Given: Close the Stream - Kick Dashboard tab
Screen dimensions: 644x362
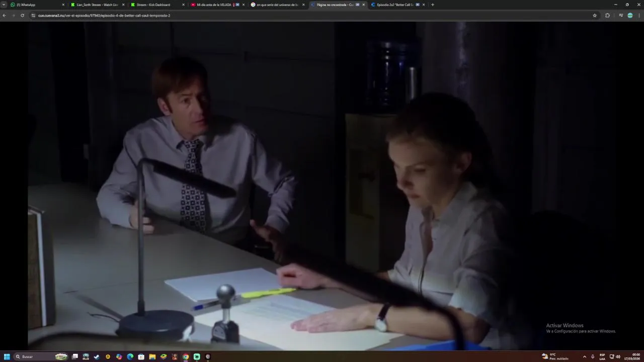Looking at the screenshot, I should tap(183, 5).
